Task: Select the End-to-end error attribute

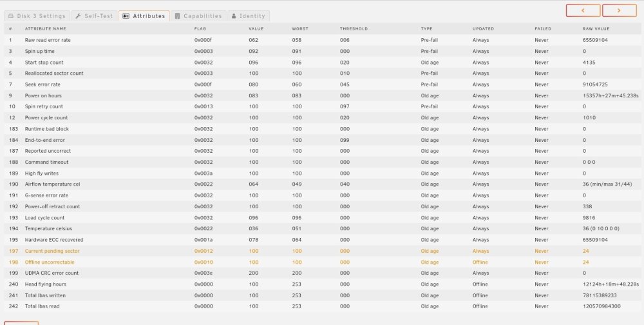Action: click(x=45, y=140)
